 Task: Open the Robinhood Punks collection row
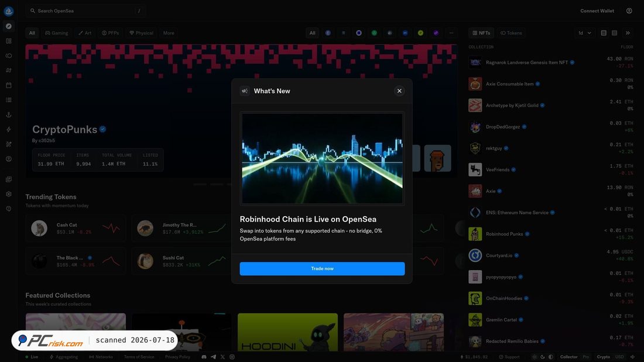[551, 234]
